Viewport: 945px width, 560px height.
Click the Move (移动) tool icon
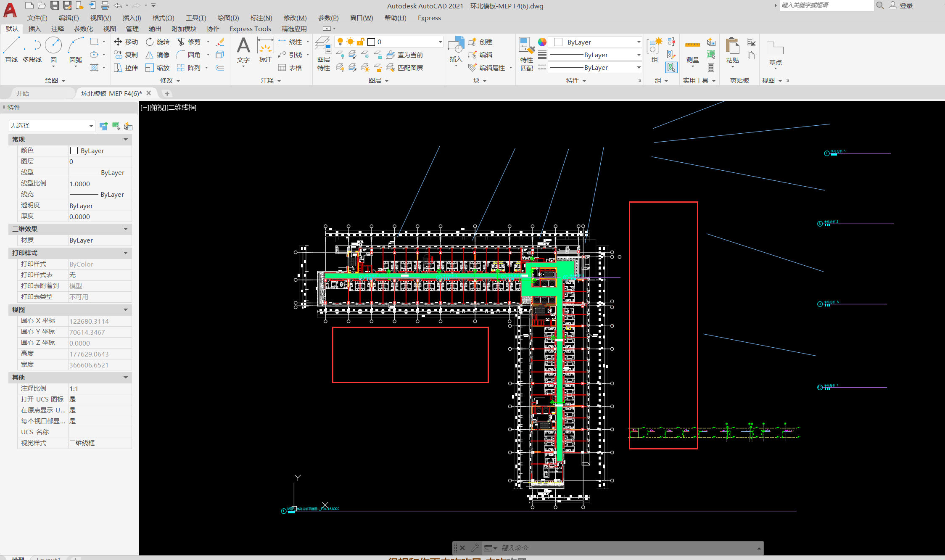tap(118, 42)
